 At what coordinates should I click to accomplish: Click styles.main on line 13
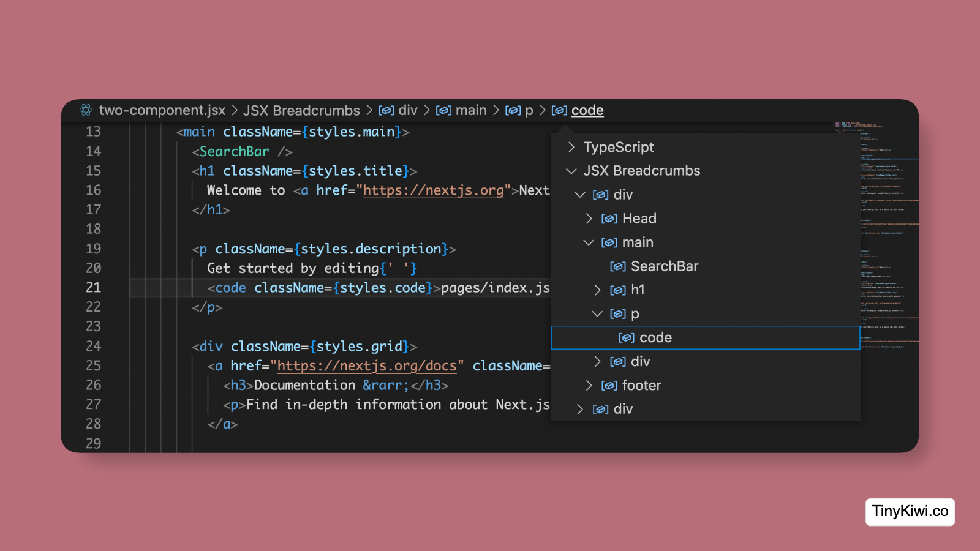click(x=351, y=132)
